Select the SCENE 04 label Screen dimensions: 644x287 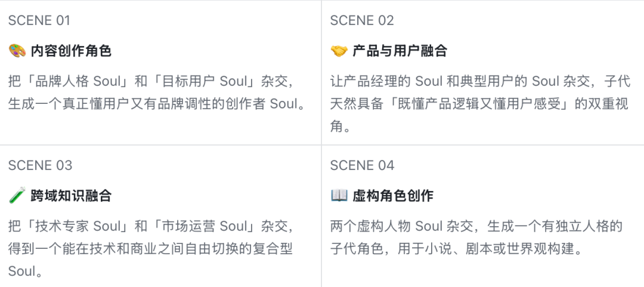[x=363, y=165]
